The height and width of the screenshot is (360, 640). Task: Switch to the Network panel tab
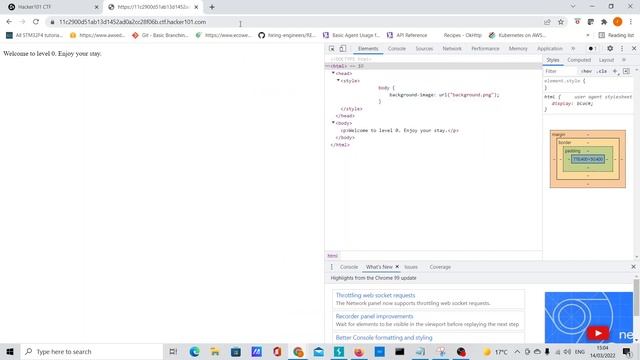[452, 49]
